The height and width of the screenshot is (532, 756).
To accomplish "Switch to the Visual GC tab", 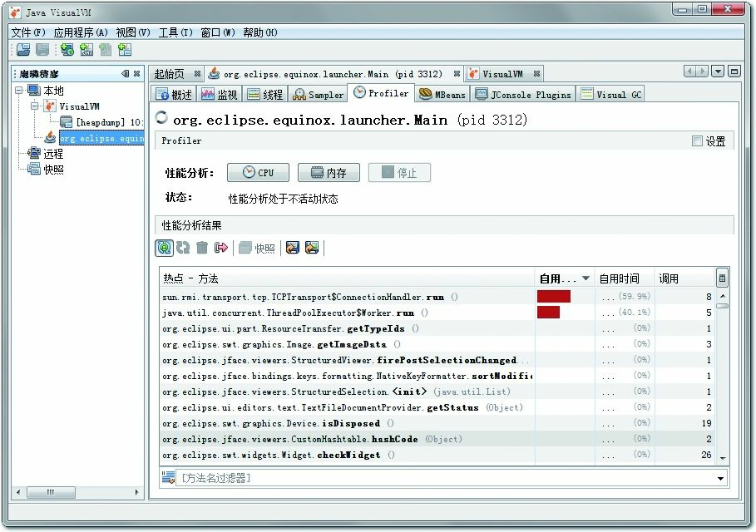I will tap(611, 95).
